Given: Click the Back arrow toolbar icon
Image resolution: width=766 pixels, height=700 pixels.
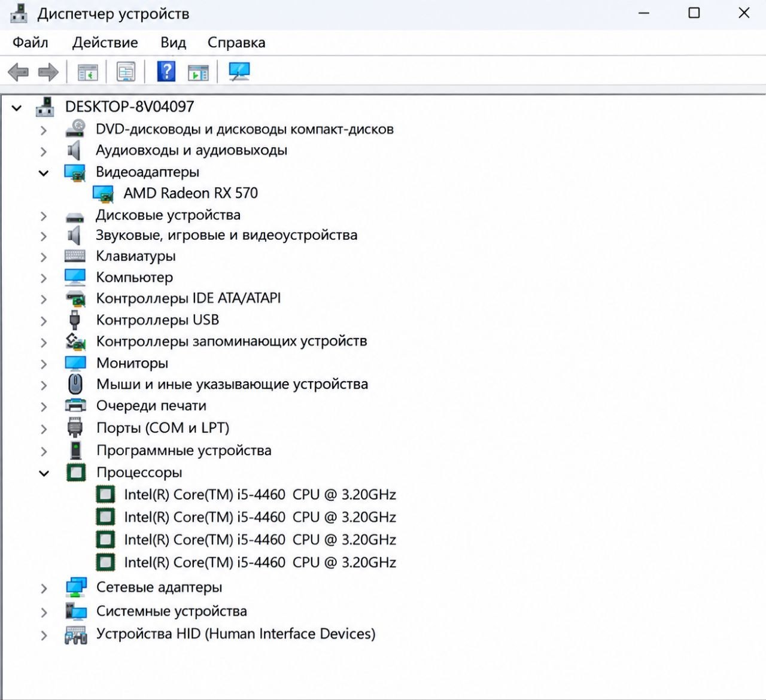Looking at the screenshot, I should point(18,72).
